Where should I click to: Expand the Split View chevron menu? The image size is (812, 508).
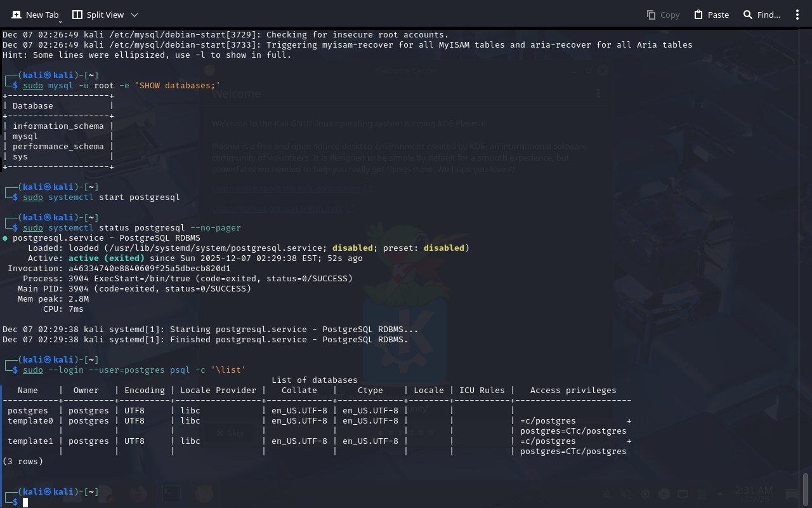point(134,15)
